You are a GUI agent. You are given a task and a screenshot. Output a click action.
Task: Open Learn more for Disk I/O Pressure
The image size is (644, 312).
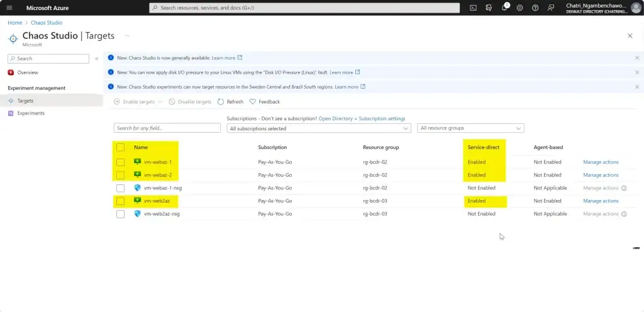pos(345,72)
